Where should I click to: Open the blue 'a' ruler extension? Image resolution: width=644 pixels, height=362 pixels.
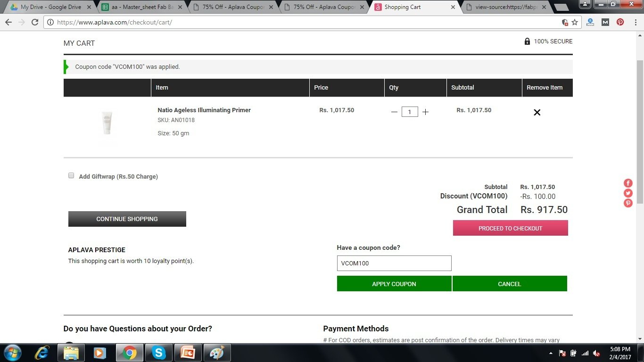click(x=590, y=22)
